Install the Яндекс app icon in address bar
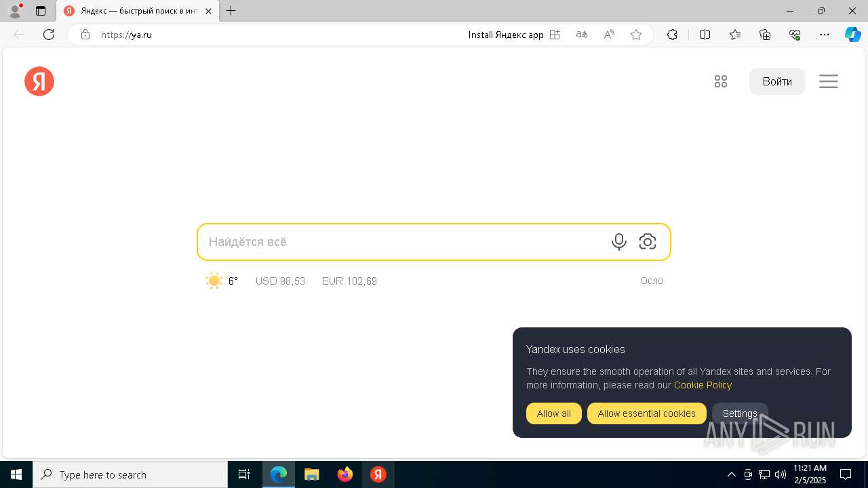 point(555,35)
